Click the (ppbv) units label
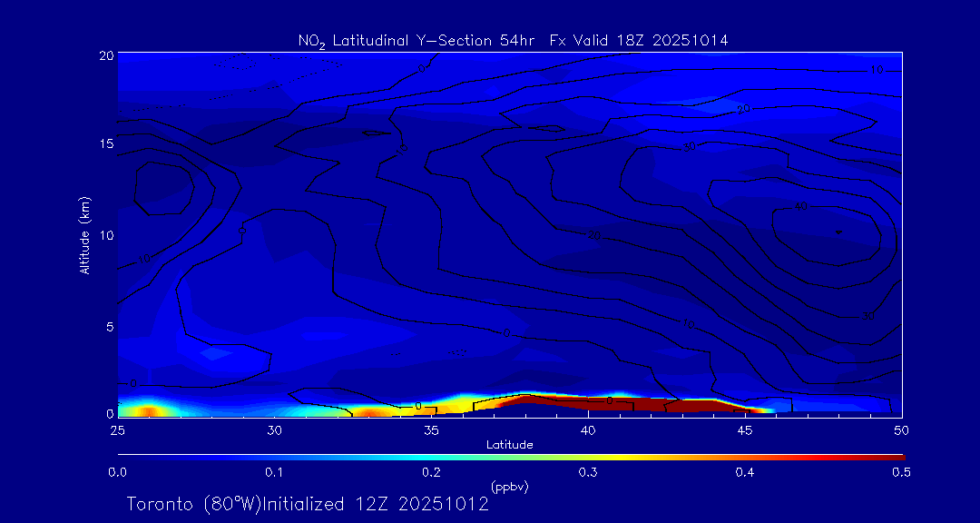The image size is (980, 523). (509, 487)
